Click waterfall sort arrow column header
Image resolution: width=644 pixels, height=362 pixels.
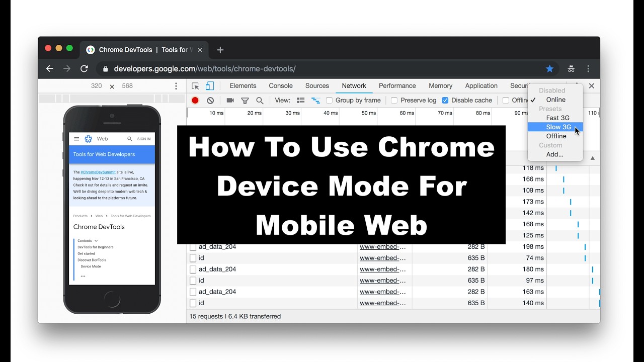593,158
